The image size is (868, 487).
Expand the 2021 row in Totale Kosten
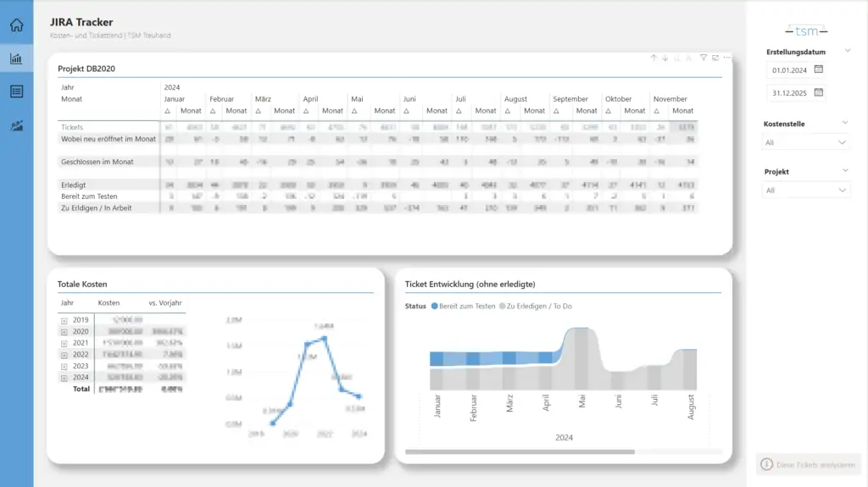64,344
